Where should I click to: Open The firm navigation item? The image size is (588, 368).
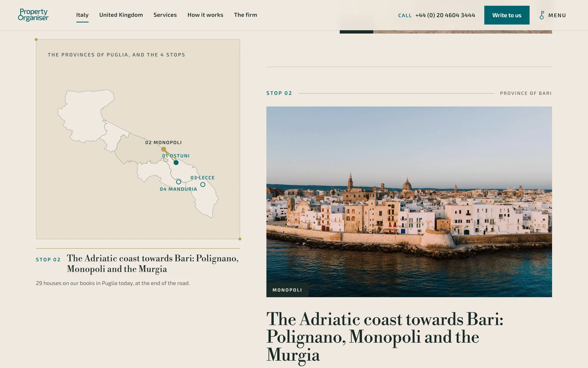pyautogui.click(x=245, y=15)
